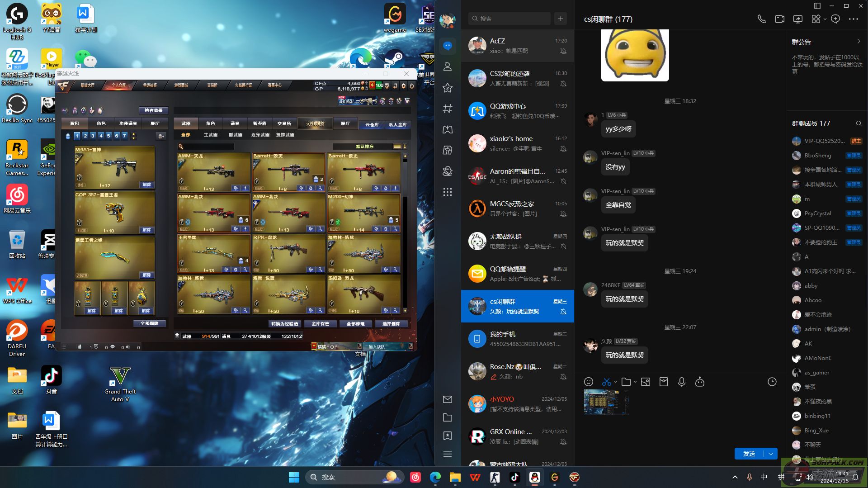Click the screen share icon in chat header

coord(798,19)
